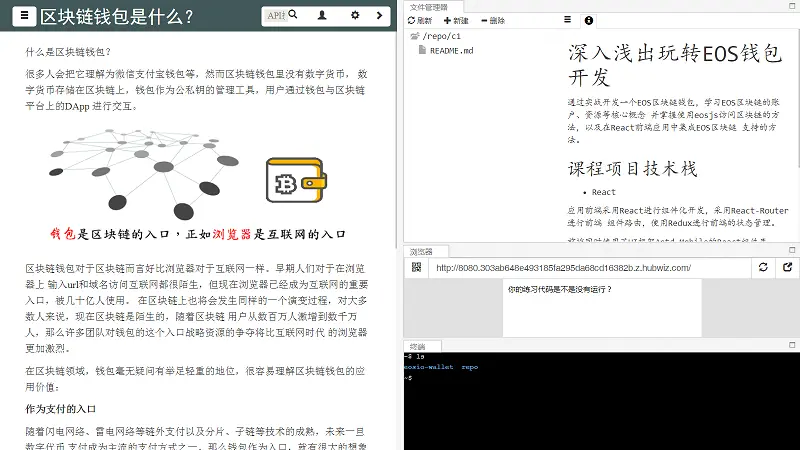Click the heading 深入浅出玩转EOS钱包开发
Image resolution: width=800 pixels, height=450 pixels.
(674, 65)
